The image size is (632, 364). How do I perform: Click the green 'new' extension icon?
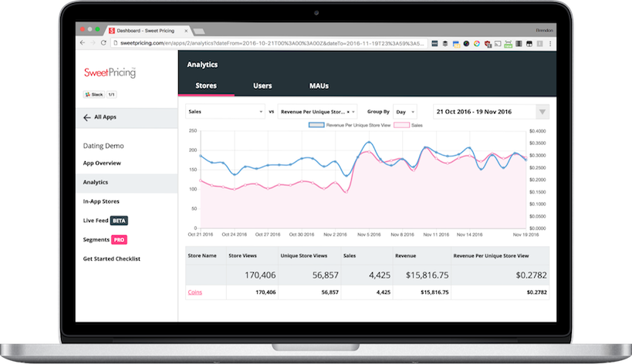[509, 43]
